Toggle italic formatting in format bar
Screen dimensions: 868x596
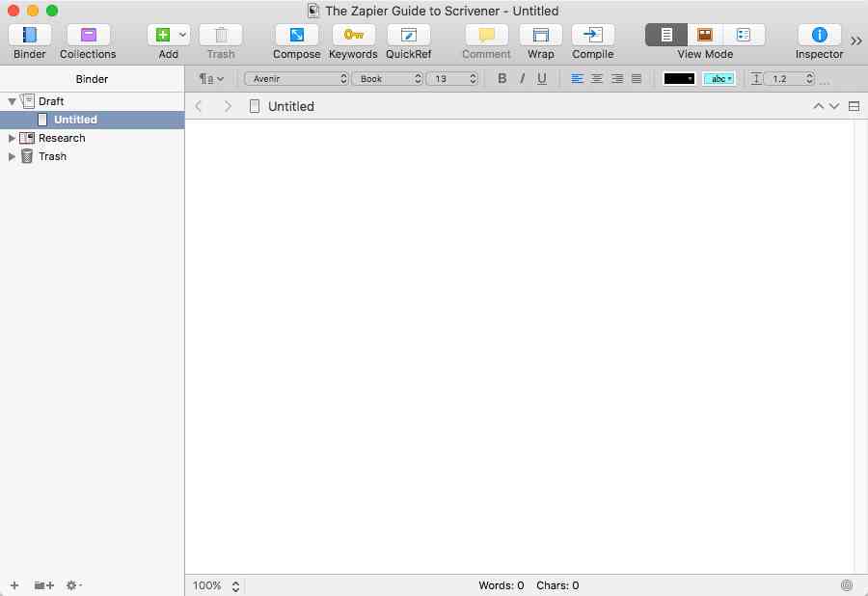521,78
